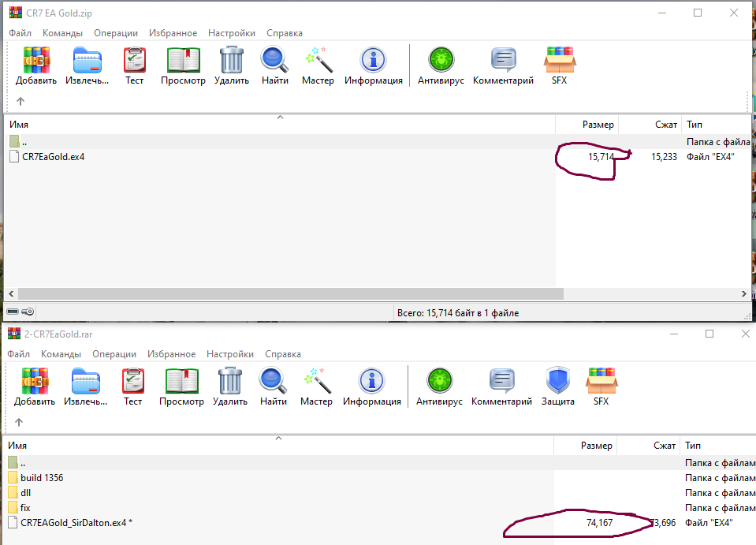Click 15,233 compressed size cell in zip window
Screen dimensions: 756x545
(x=664, y=157)
